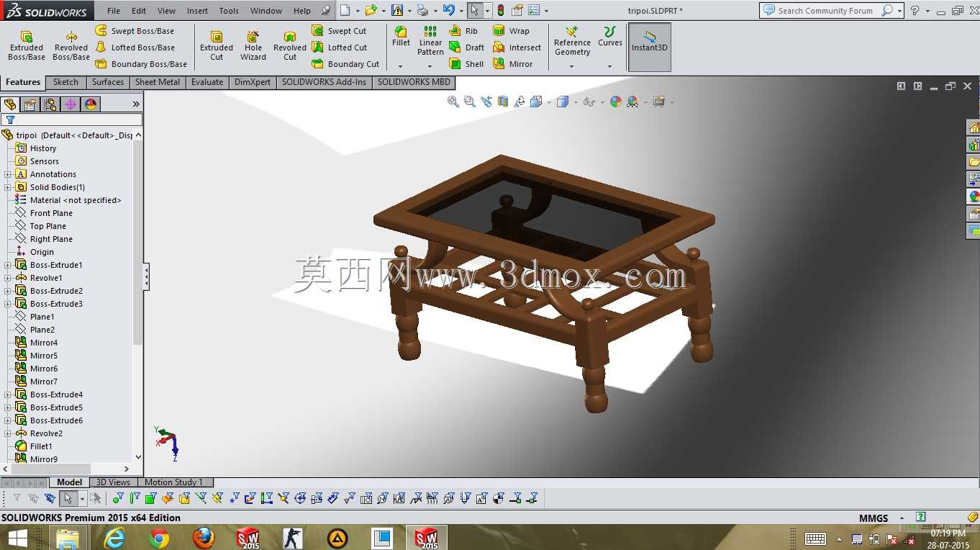980x550 pixels.
Task: Open the Motion Study 1 tab
Action: click(x=173, y=482)
